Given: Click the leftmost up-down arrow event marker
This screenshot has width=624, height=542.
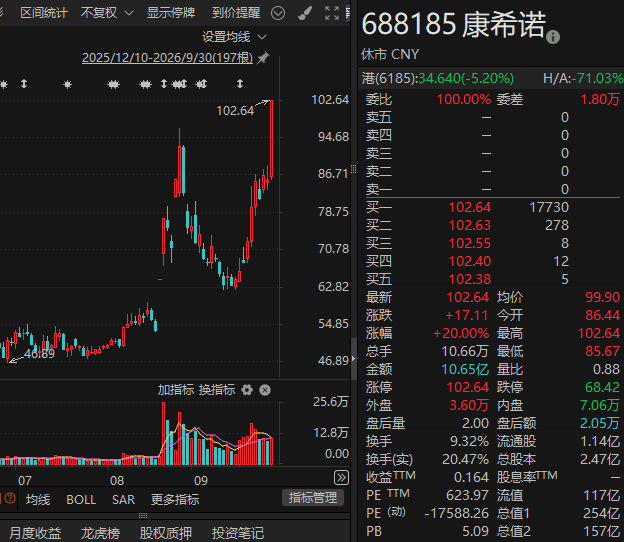Looking at the screenshot, I should 24,84.
